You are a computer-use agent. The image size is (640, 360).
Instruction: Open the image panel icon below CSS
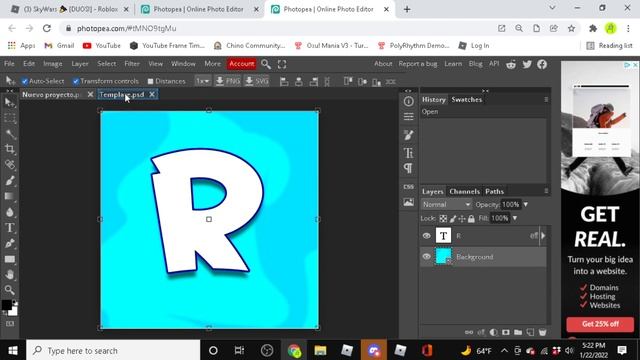tap(409, 202)
